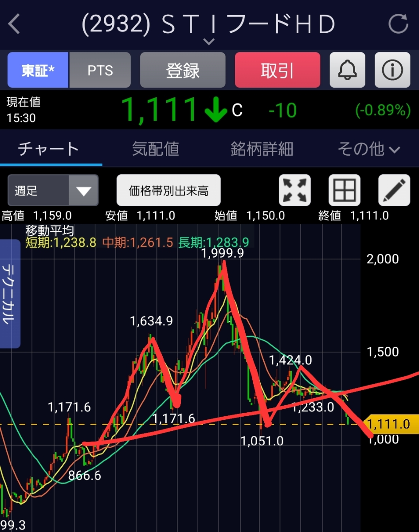Refresh the stock data
The height and width of the screenshot is (532, 419).
pyautogui.click(x=398, y=24)
